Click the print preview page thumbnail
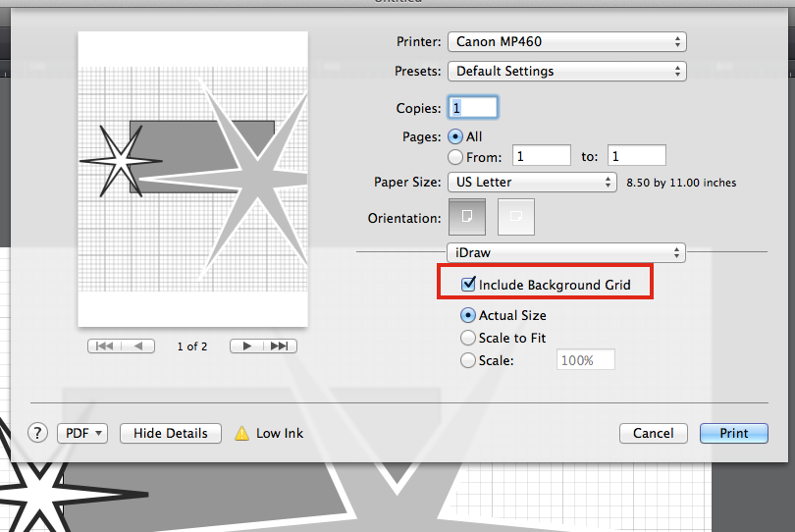 click(192, 179)
